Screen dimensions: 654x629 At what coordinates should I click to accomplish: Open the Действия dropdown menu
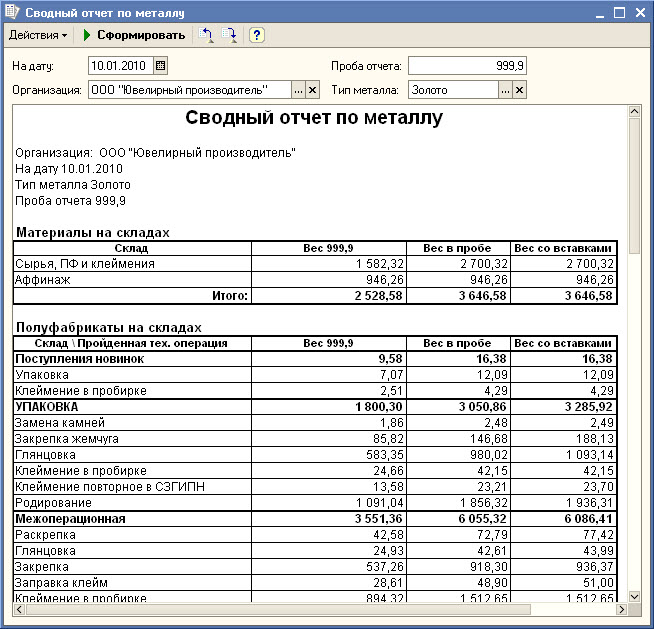pyautogui.click(x=38, y=35)
